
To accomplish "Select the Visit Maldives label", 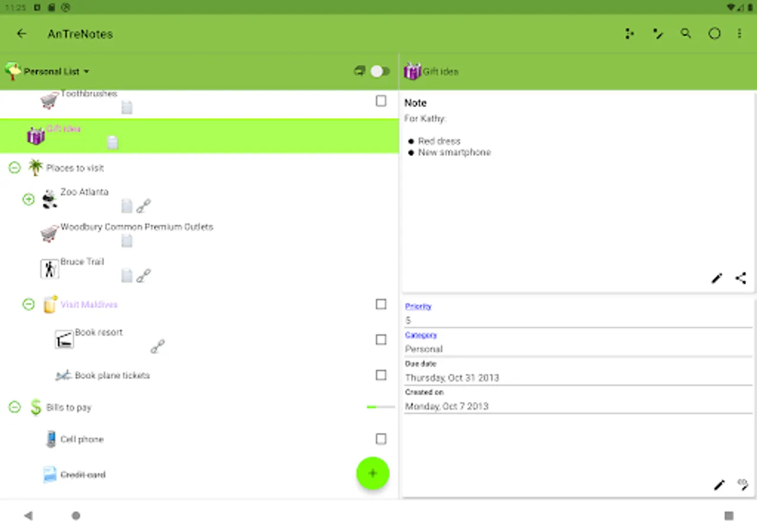I will [x=89, y=304].
